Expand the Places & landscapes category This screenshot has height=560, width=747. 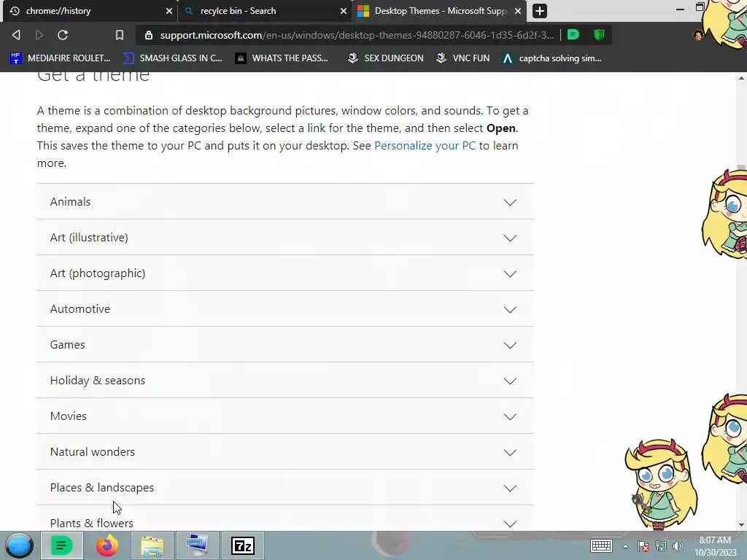click(x=285, y=488)
